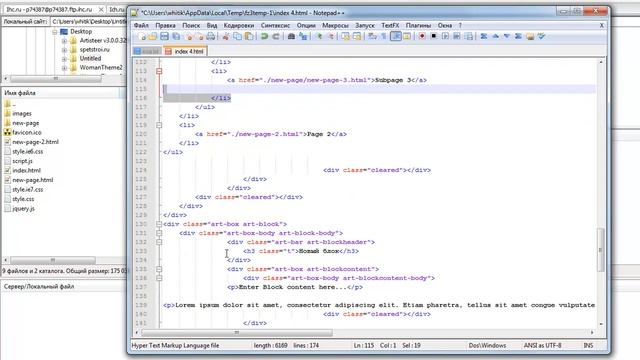Collapse the fold marker on line 135
Viewport: 640px width, 360px height.
[159, 269]
